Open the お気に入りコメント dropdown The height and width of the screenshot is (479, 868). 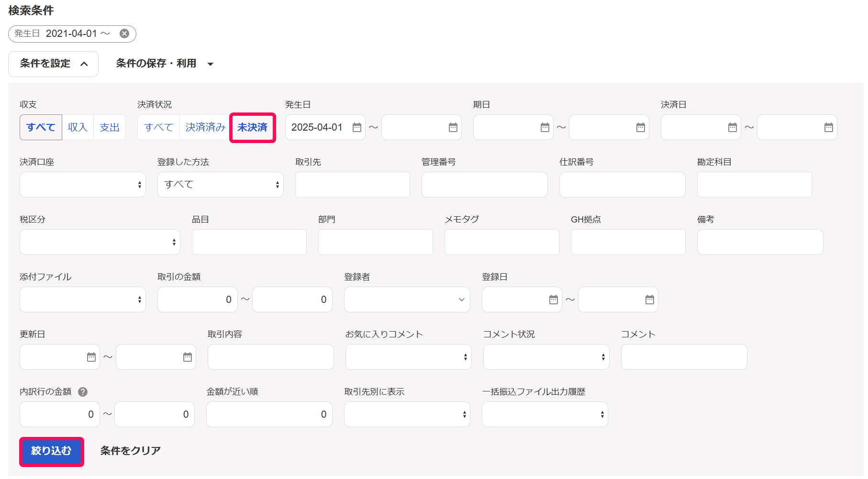[x=409, y=357]
